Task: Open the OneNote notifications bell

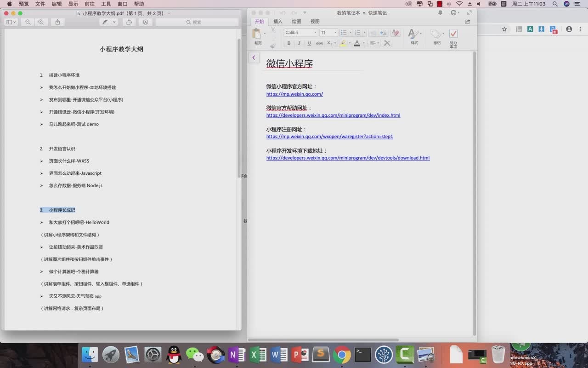Action: pyautogui.click(x=440, y=13)
